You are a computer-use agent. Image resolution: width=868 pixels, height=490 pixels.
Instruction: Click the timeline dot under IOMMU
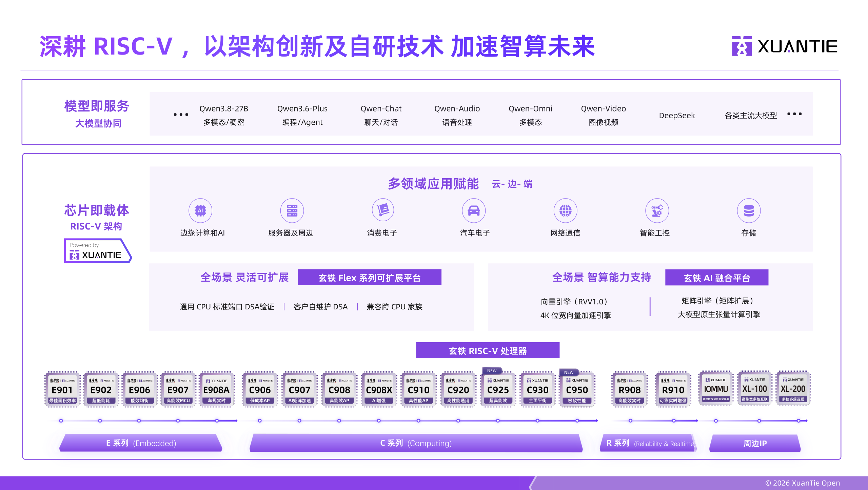tap(716, 421)
